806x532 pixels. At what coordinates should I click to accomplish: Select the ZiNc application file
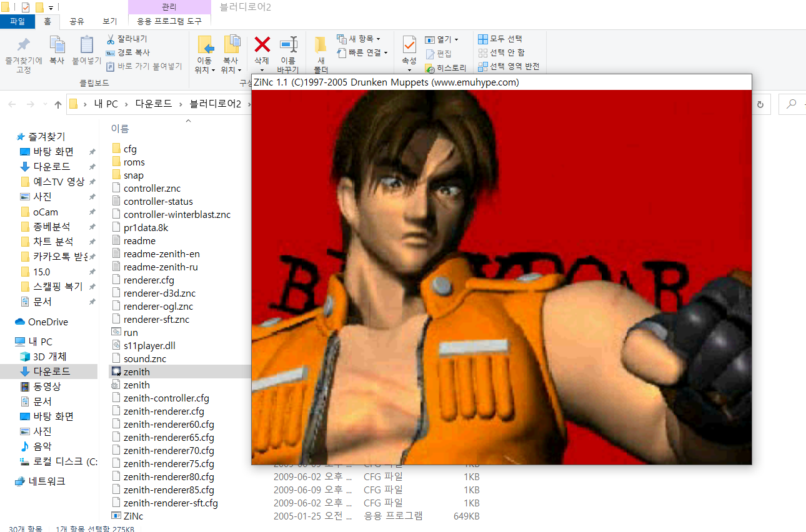(133, 516)
